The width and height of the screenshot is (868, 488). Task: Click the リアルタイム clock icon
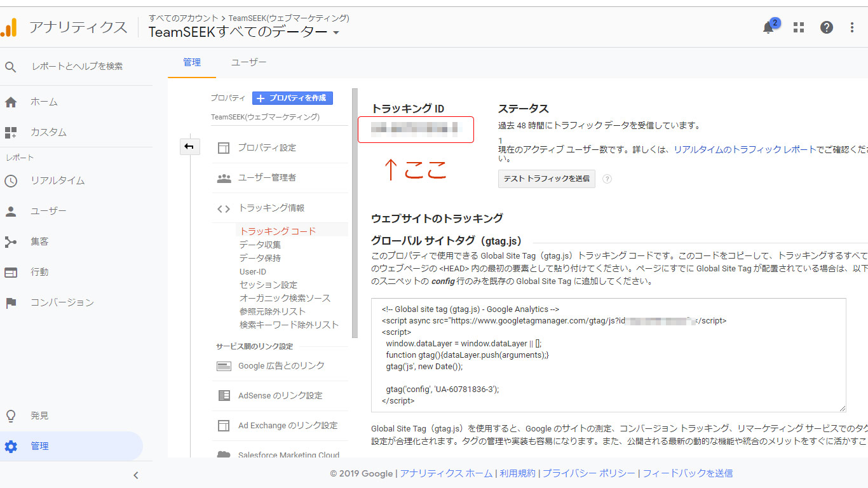(x=11, y=180)
